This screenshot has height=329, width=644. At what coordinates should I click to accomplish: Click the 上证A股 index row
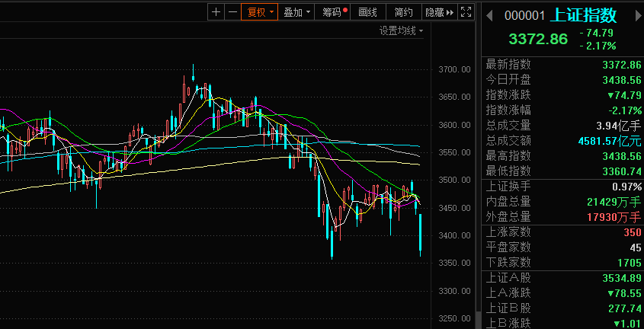click(562, 278)
